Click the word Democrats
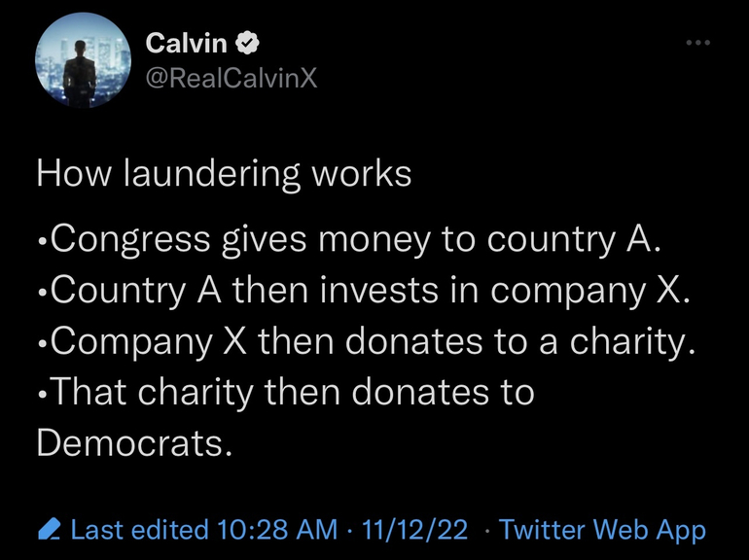 coord(134,443)
